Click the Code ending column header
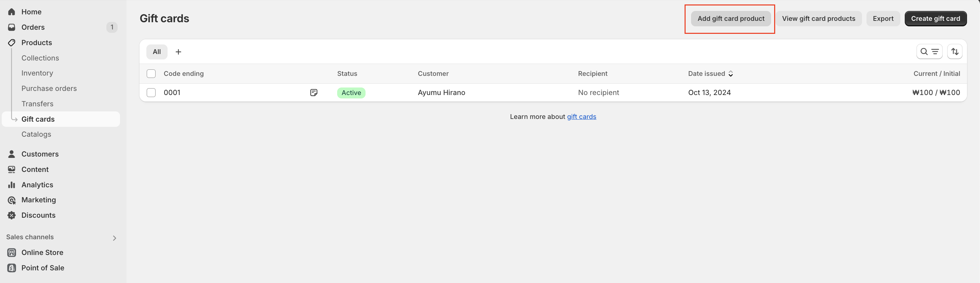The width and height of the screenshot is (980, 283). coord(184,74)
